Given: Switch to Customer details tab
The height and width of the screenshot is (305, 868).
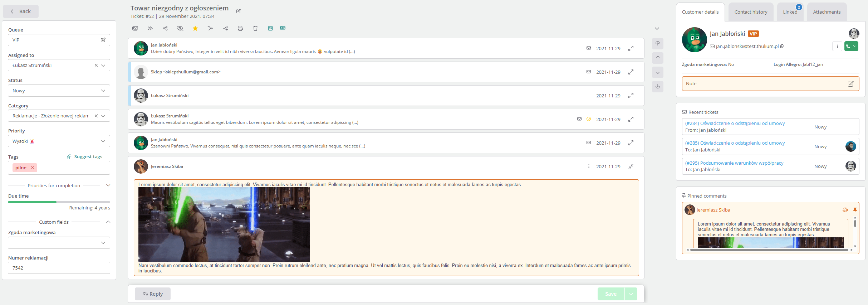Looking at the screenshot, I should tap(700, 12).
